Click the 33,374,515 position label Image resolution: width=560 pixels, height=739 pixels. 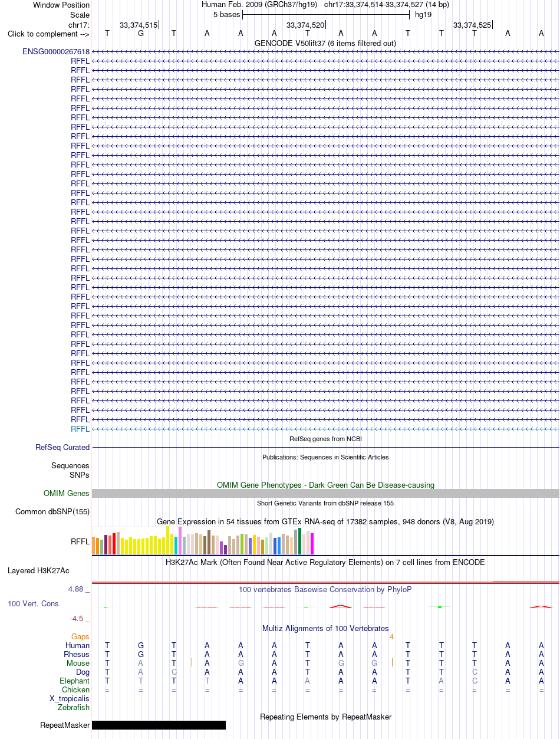point(139,25)
